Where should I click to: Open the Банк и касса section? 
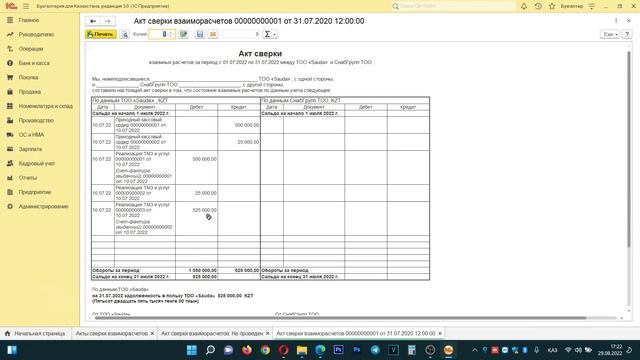tap(34, 63)
